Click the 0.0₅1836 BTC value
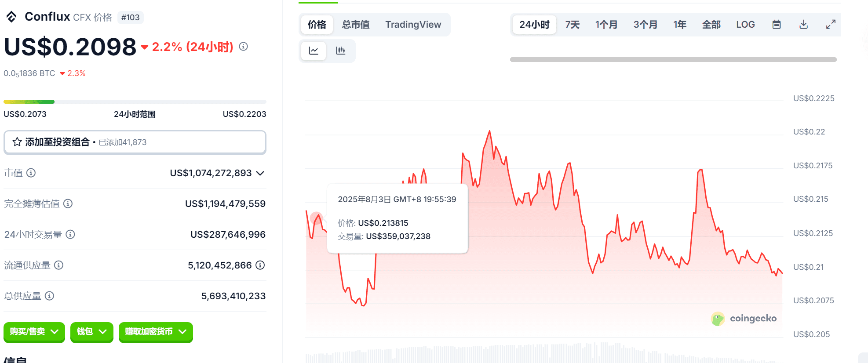 29,73
